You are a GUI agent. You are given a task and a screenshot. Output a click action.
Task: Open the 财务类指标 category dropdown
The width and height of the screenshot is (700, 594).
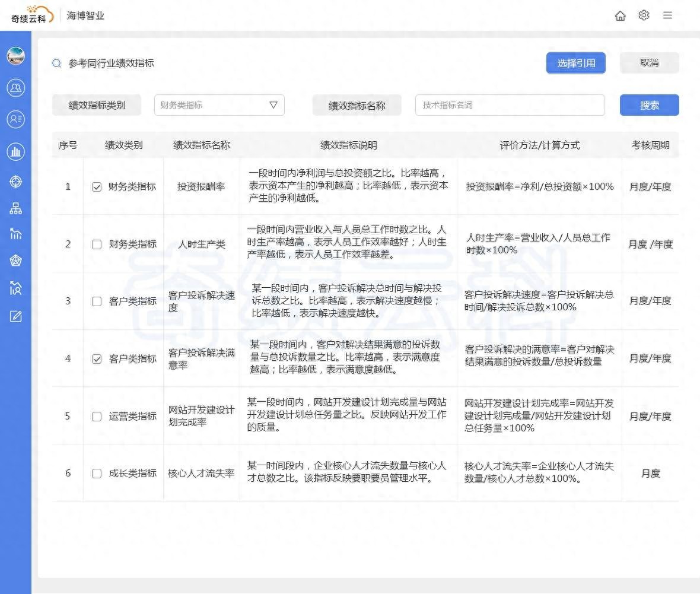pyautogui.click(x=219, y=105)
